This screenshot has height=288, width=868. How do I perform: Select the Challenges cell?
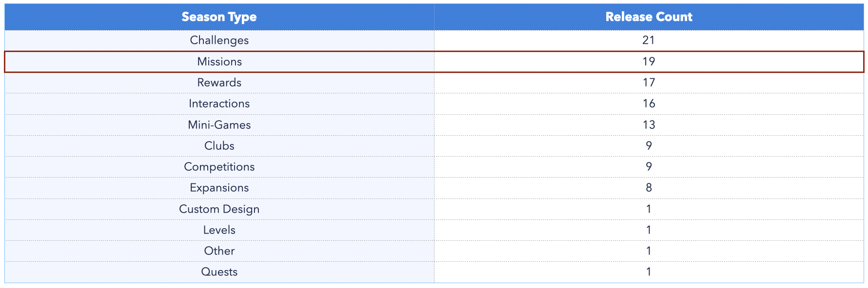click(x=219, y=40)
